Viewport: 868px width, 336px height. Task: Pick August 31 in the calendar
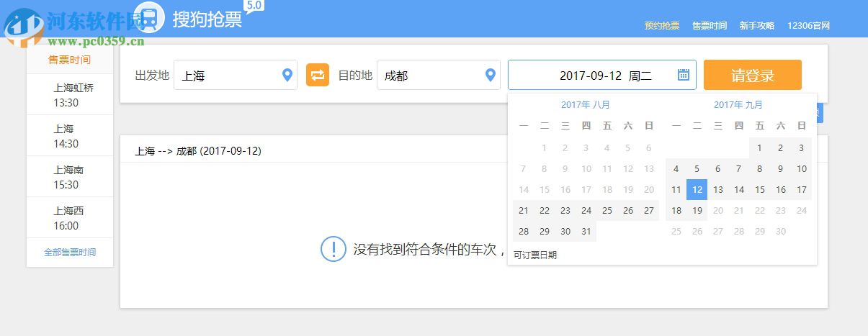[x=586, y=232]
